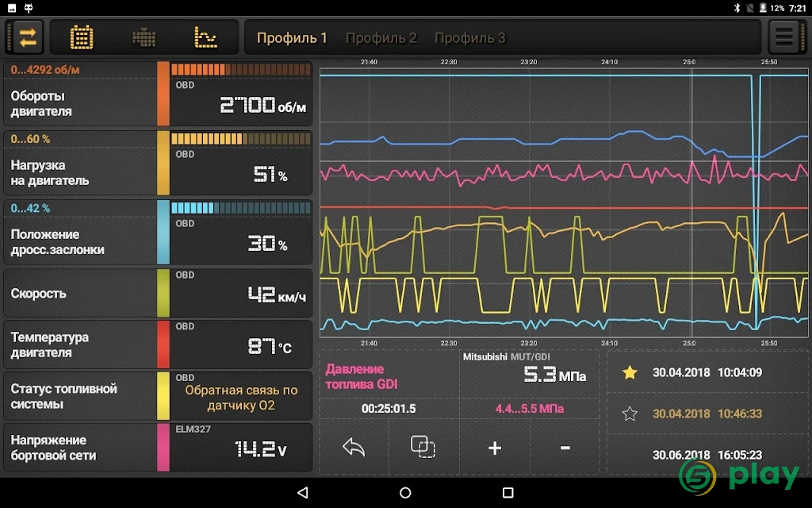Tap the 42 км/ч speed value

(277, 295)
